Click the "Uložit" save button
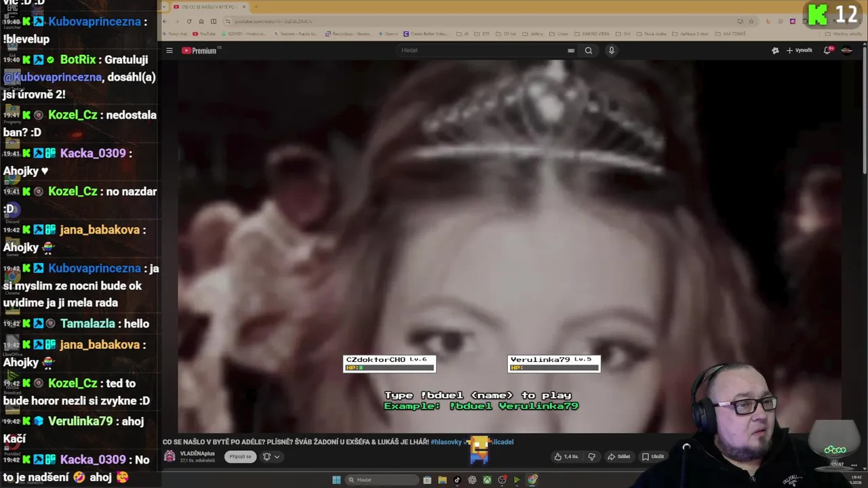The width and height of the screenshot is (868, 488). click(653, 457)
